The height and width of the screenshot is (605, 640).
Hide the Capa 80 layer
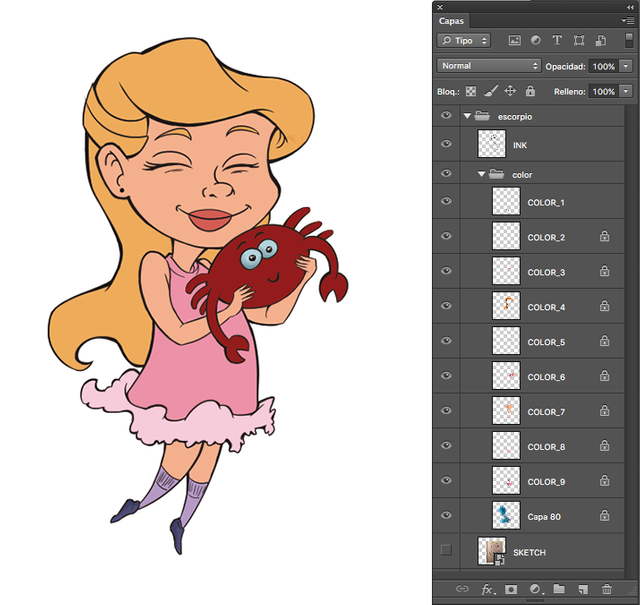(x=446, y=515)
